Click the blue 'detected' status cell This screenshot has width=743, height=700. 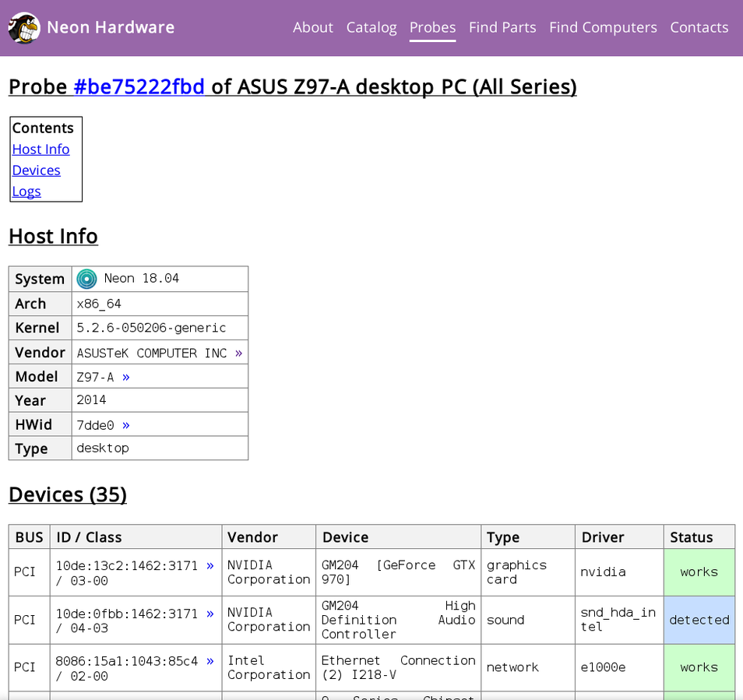pyautogui.click(x=699, y=620)
